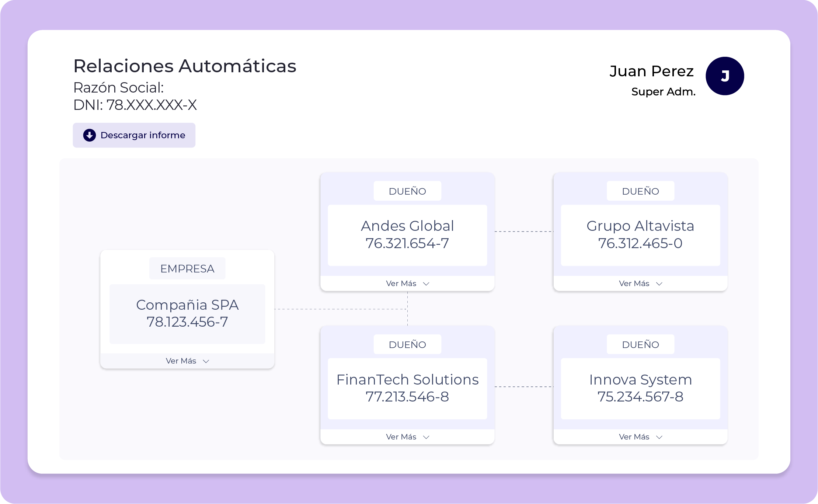
Task: Expand Ver Más on Andes Global
Action: click(x=401, y=284)
